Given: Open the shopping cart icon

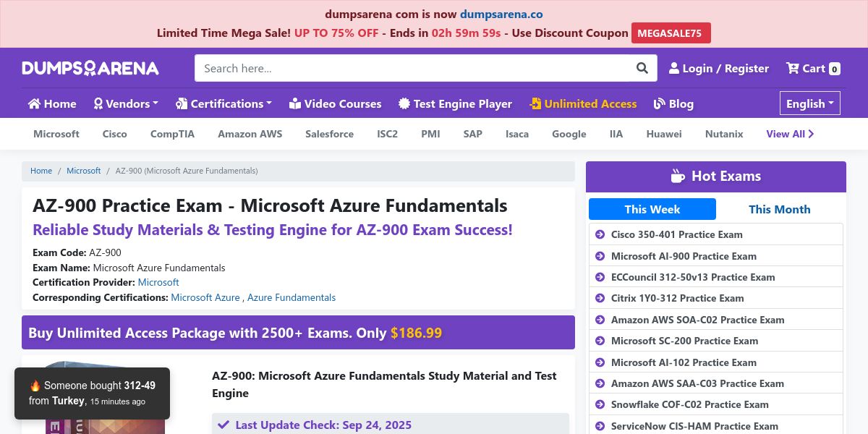Looking at the screenshot, I should pos(793,68).
